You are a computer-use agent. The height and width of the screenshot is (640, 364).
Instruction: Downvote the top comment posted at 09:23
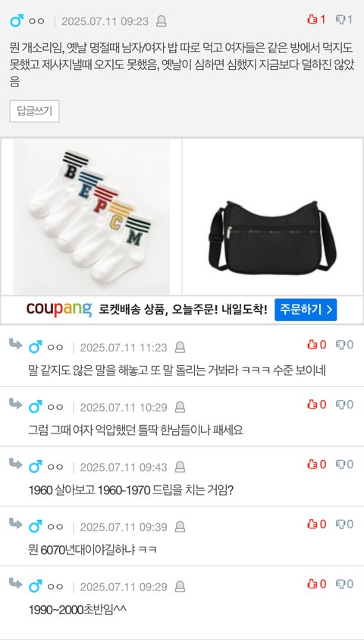coord(344,20)
